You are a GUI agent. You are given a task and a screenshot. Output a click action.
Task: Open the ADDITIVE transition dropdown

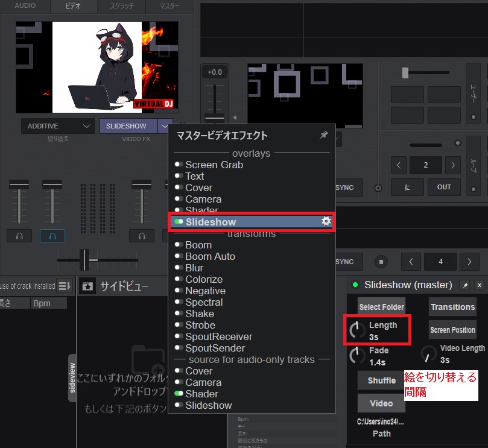[x=58, y=126]
